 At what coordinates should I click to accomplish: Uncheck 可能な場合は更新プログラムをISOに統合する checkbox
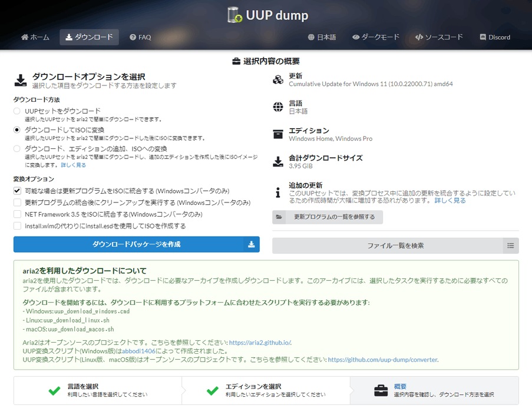(x=17, y=191)
